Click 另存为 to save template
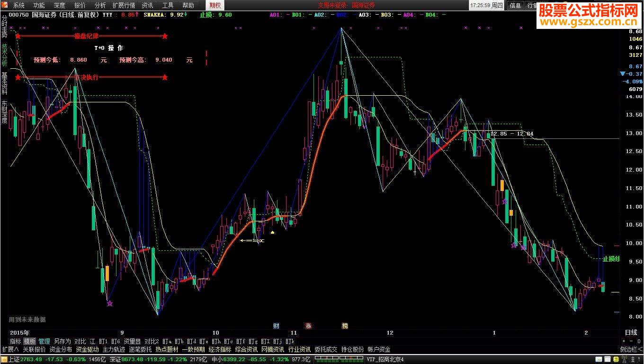 pyautogui.click(x=62, y=341)
